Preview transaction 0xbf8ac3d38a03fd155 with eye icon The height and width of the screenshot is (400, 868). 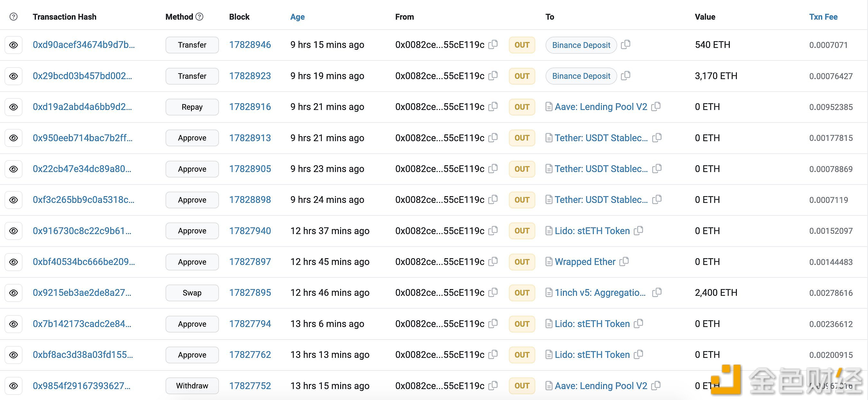pos(14,355)
